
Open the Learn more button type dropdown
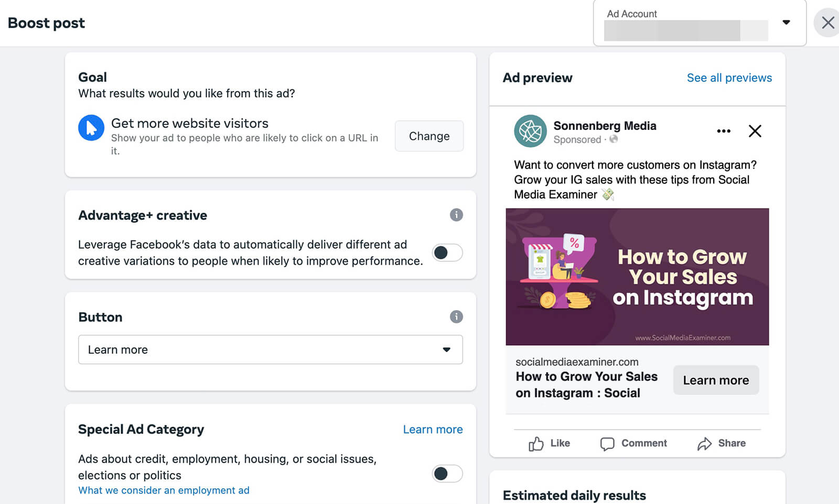click(x=271, y=349)
